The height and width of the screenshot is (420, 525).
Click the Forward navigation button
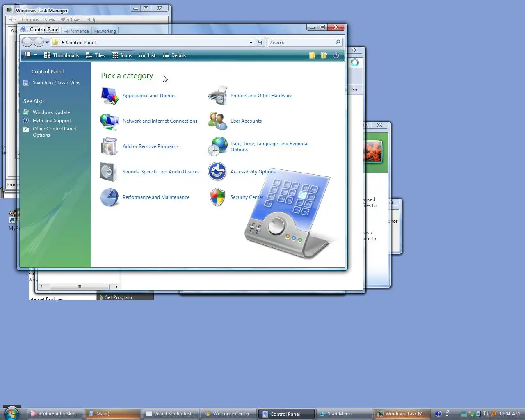[39, 42]
